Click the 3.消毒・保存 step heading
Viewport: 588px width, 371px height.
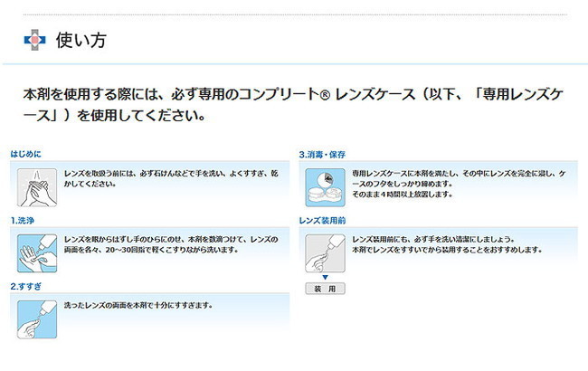(323, 154)
